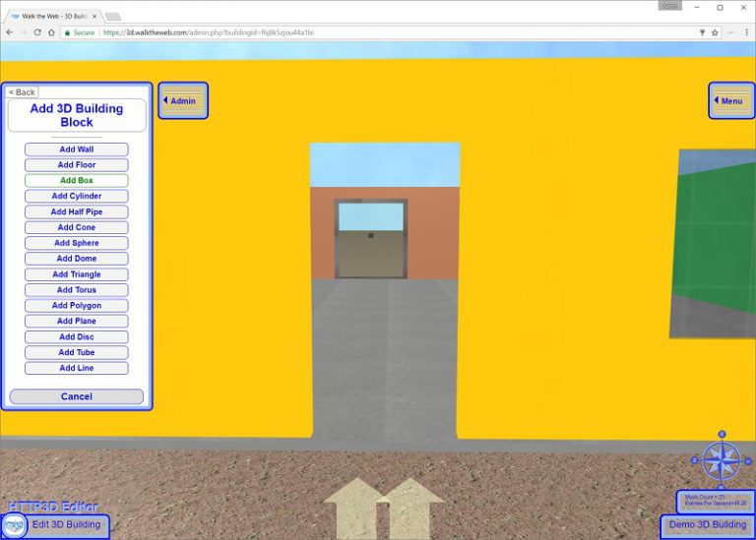Go back using browser back arrow

pyautogui.click(x=9, y=32)
